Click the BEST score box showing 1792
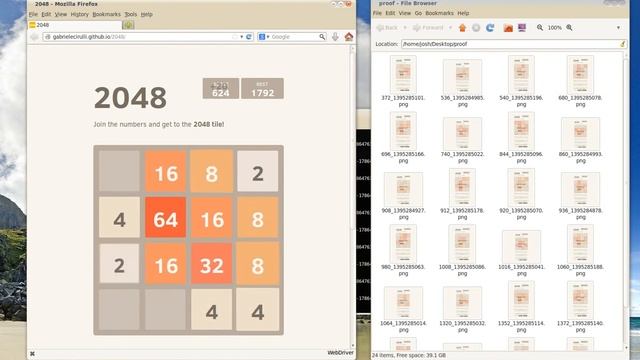Viewport: 640px width, 360px height. coord(262,89)
